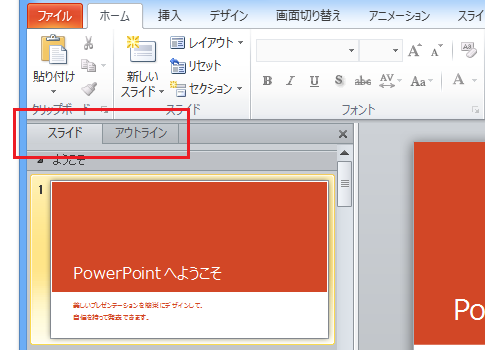
Task: Toggle Italic formatting
Action: tap(290, 81)
